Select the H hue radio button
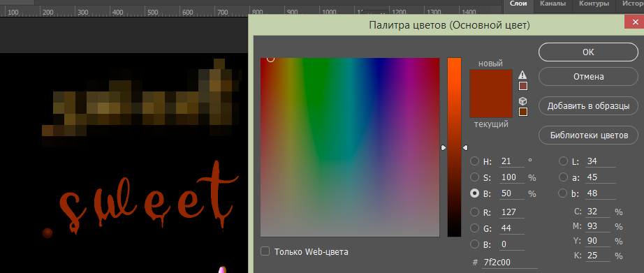644x273 pixels. [x=475, y=161]
